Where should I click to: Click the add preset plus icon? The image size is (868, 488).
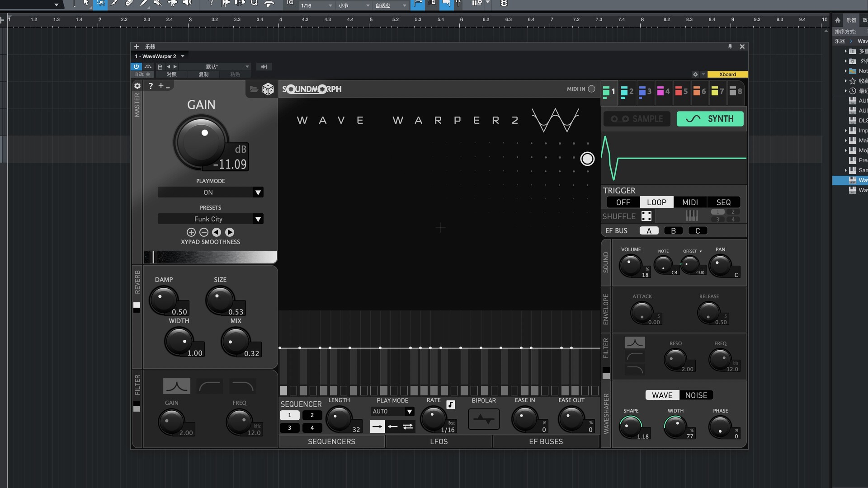click(191, 232)
